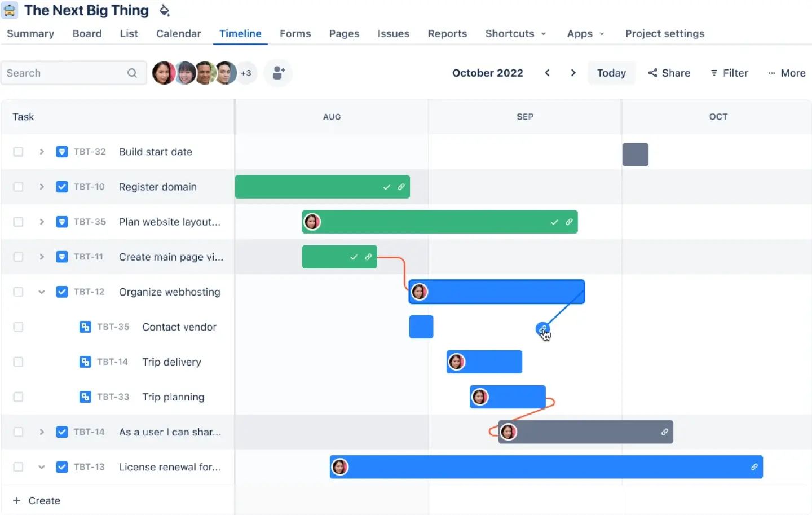Image resolution: width=812 pixels, height=515 pixels.
Task: Open the Share panel
Action: pyautogui.click(x=669, y=73)
